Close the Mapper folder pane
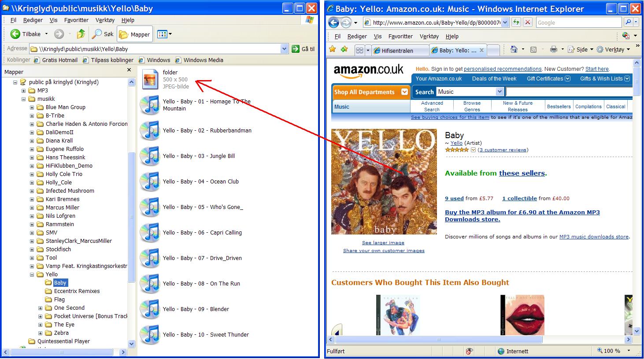Image resolution: width=644 pixels, height=359 pixels. click(x=129, y=70)
